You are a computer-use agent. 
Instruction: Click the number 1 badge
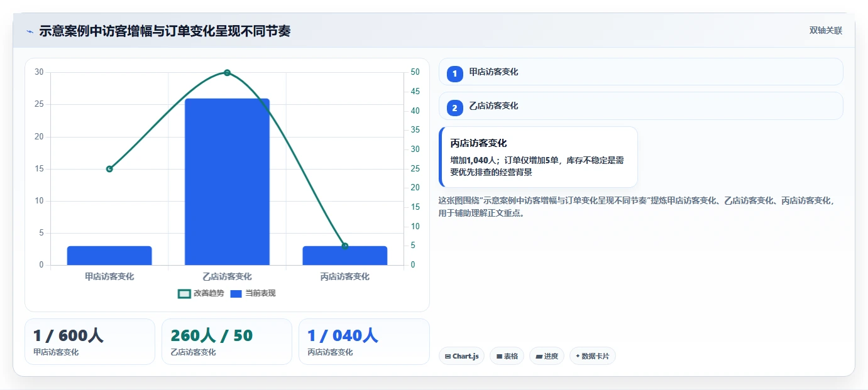pos(454,73)
